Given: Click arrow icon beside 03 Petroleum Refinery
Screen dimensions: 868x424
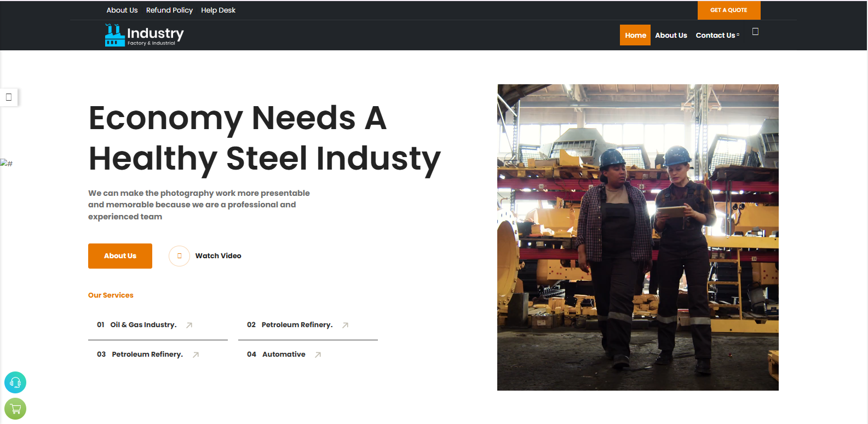Looking at the screenshot, I should click(196, 355).
